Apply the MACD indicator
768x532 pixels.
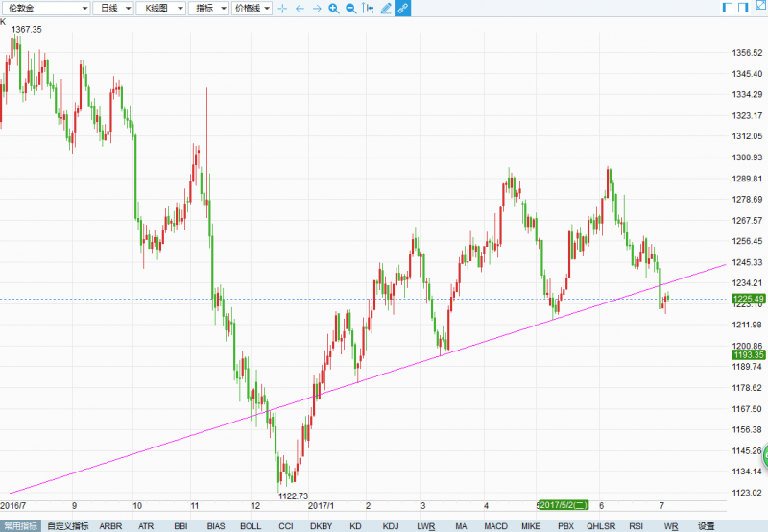pyautogui.click(x=495, y=526)
